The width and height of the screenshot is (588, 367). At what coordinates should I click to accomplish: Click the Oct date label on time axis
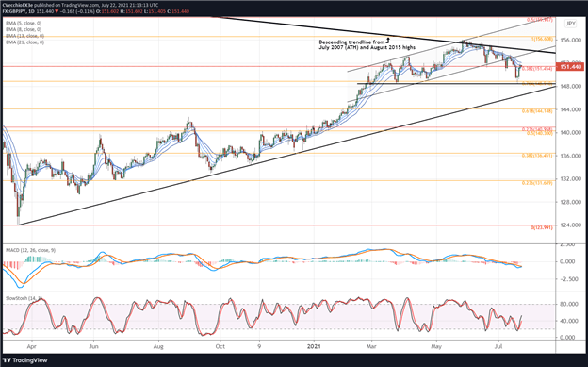pos(220,346)
